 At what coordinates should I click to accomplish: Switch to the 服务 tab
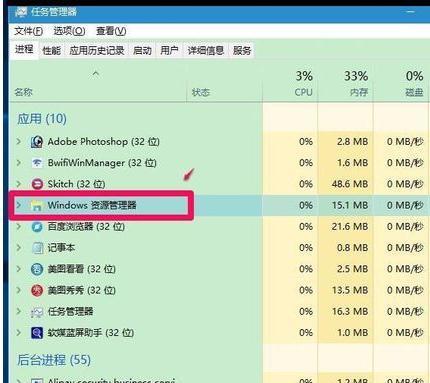click(x=242, y=51)
